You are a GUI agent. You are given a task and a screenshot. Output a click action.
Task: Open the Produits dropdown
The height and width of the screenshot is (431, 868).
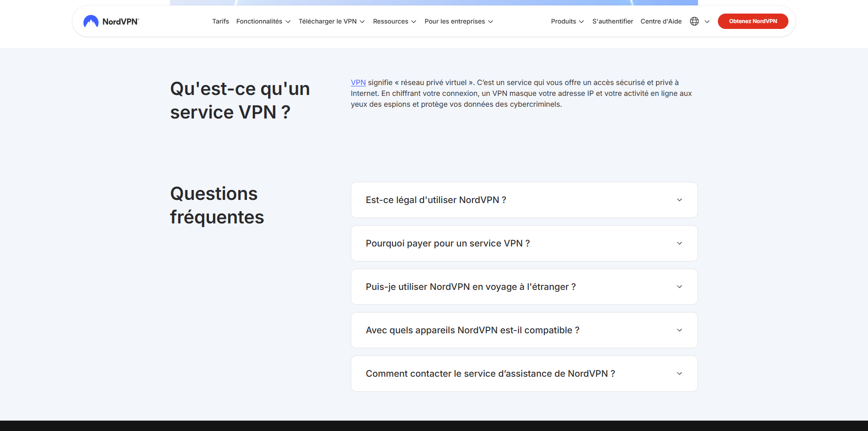pos(567,21)
